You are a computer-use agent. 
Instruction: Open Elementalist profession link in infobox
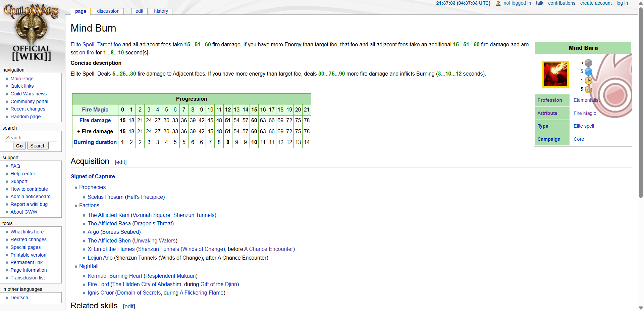click(587, 100)
